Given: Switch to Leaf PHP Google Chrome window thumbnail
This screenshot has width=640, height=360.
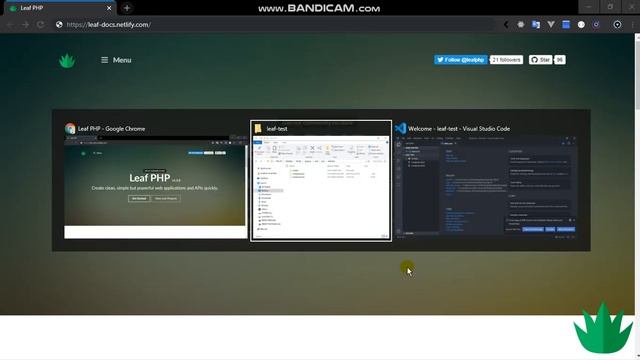Looking at the screenshot, I should (x=156, y=186).
